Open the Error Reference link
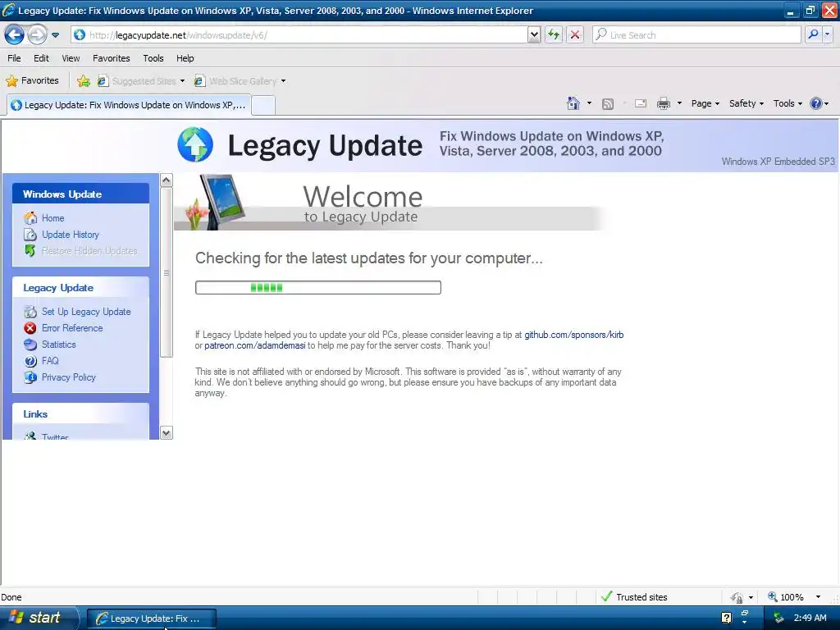 (72, 328)
